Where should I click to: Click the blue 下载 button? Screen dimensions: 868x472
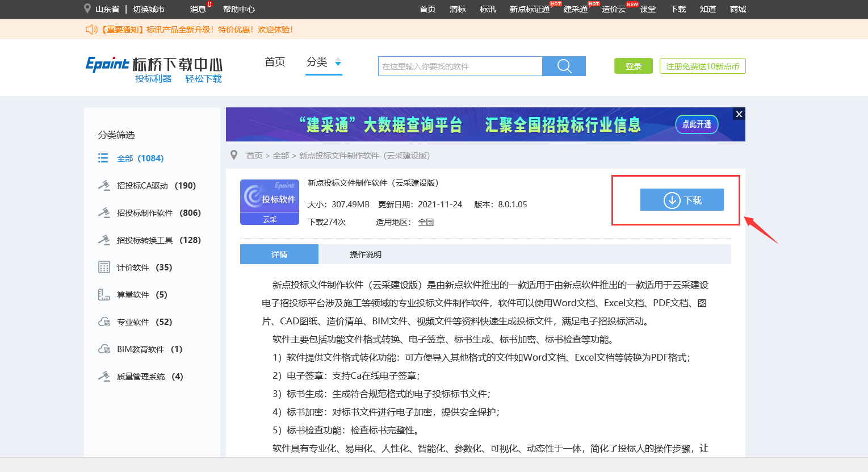pyautogui.click(x=682, y=199)
